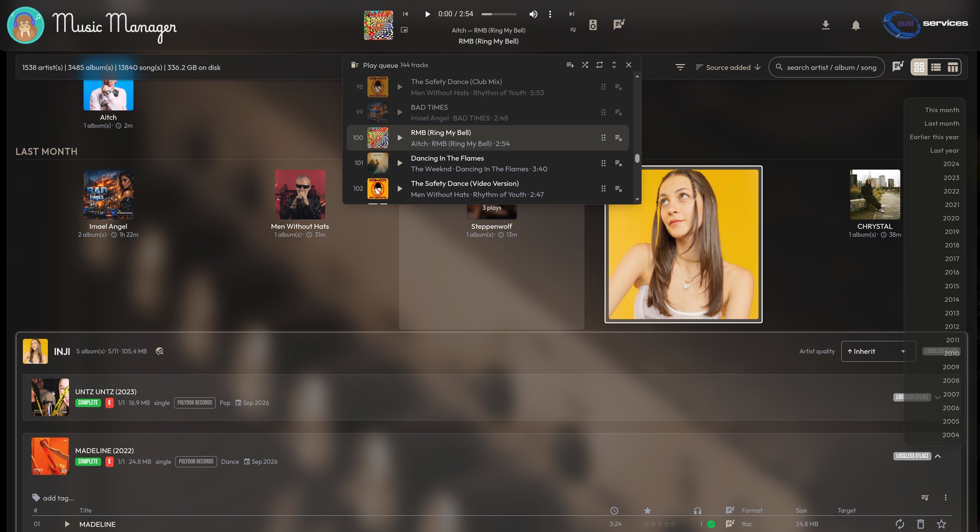Open Artist quality Inherit dropdown
This screenshot has width=980, height=532.
click(878, 351)
